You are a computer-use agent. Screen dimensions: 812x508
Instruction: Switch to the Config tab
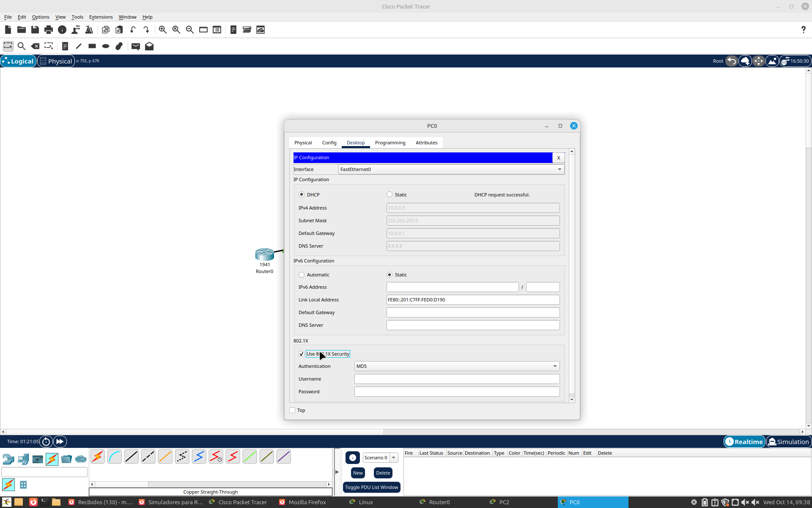pos(329,143)
